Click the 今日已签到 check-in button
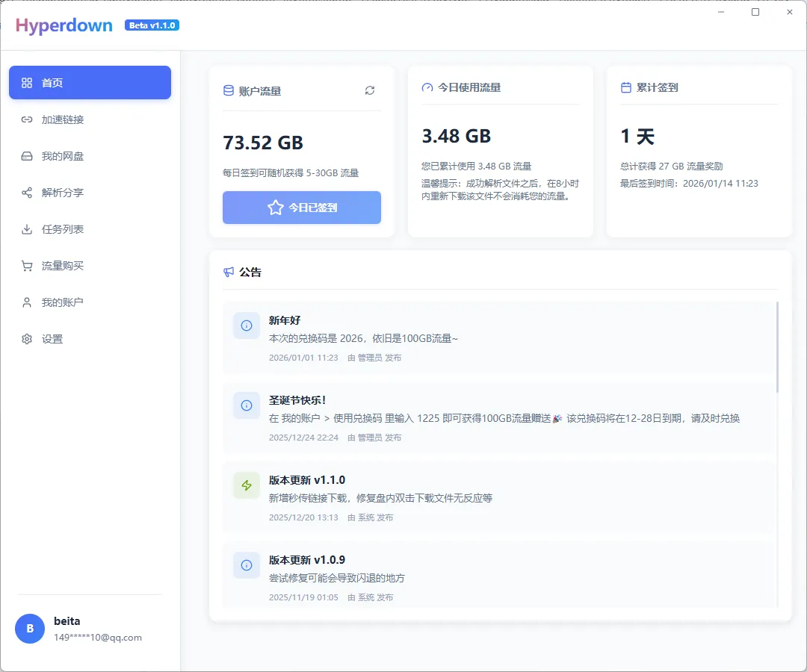807x672 pixels. [302, 208]
